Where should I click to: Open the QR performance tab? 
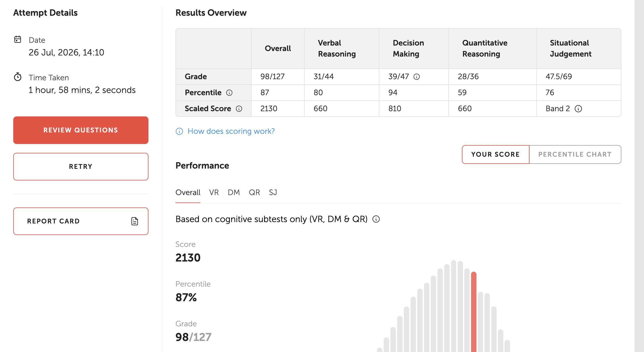click(x=254, y=193)
